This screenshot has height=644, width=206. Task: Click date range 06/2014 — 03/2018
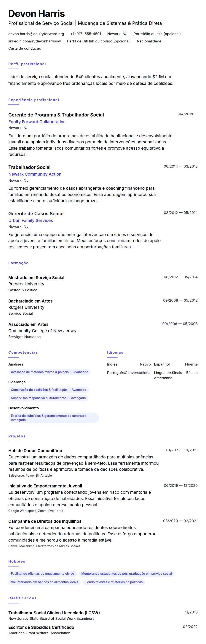(180, 166)
